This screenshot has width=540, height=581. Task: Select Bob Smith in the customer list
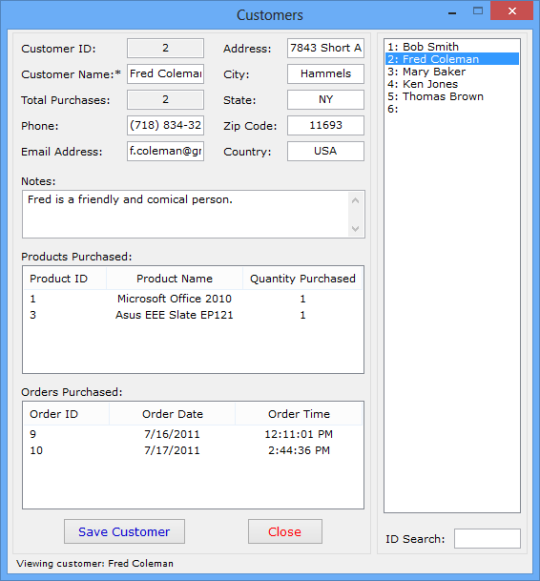[x=452, y=47]
